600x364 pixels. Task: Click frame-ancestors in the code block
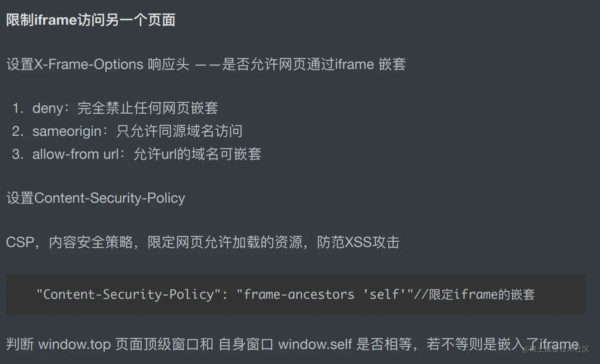pos(299,295)
